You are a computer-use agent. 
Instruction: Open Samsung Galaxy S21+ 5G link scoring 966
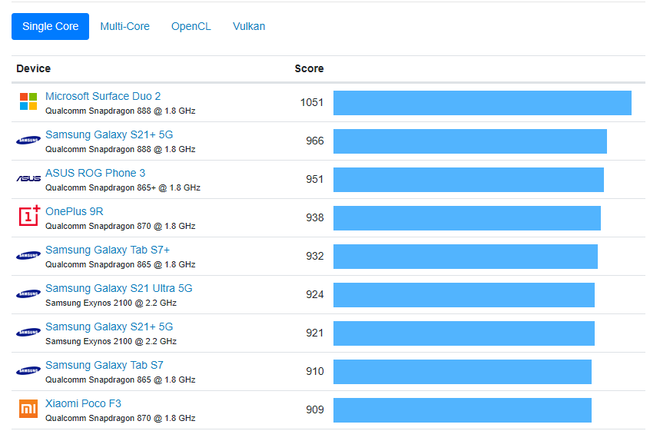click(109, 135)
